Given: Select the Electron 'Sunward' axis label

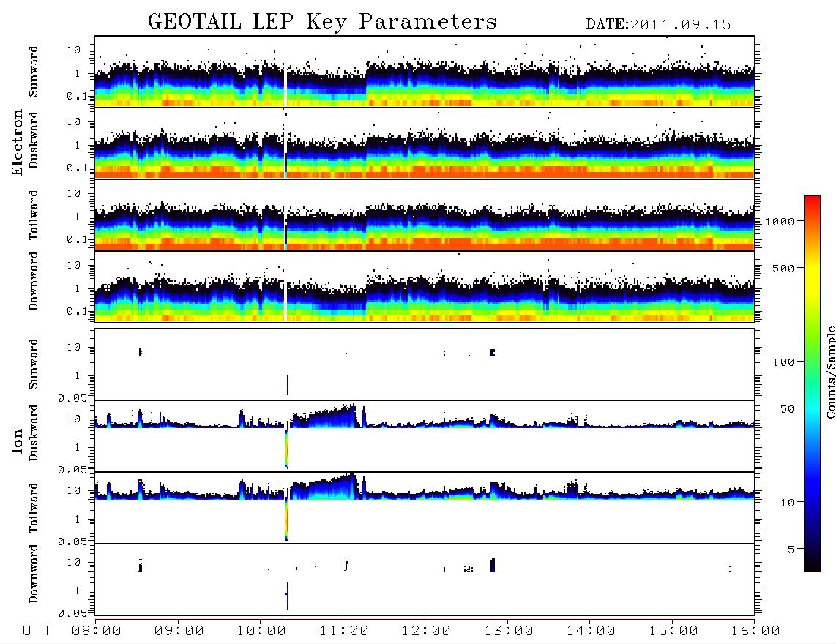Looking at the screenshot, I should (34, 72).
